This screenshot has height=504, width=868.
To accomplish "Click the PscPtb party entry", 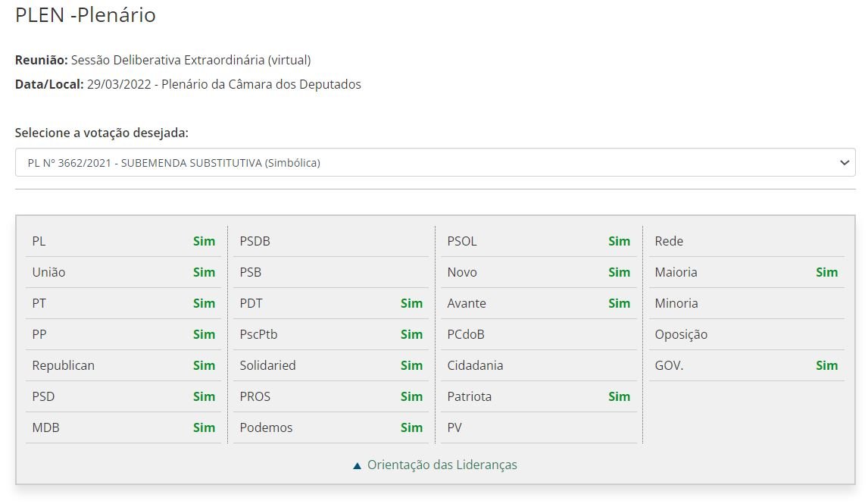I will [331, 334].
